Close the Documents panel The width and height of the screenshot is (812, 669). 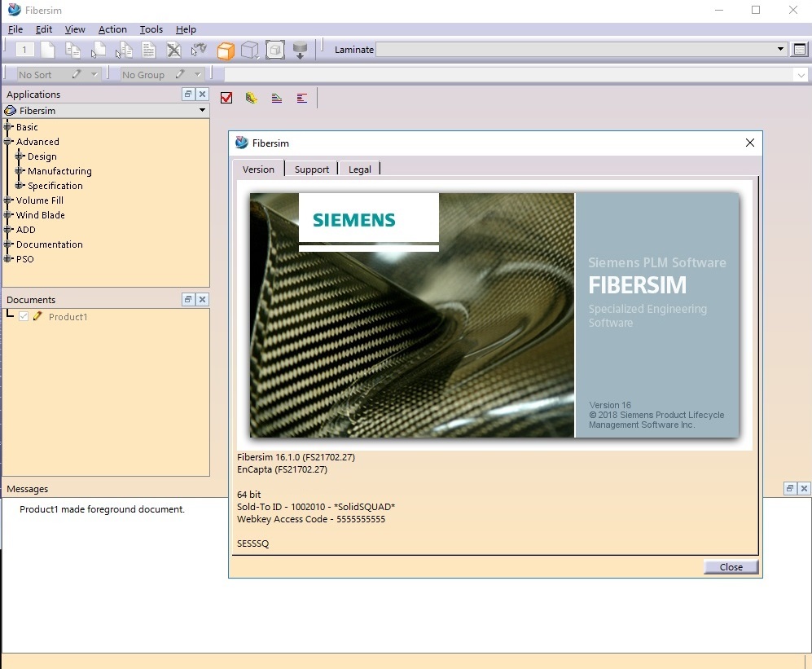pyautogui.click(x=203, y=299)
